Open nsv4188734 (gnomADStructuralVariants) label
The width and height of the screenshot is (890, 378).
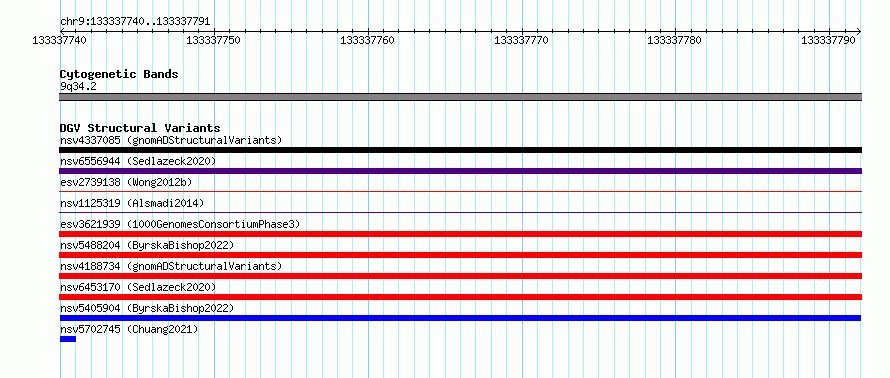click(x=171, y=266)
